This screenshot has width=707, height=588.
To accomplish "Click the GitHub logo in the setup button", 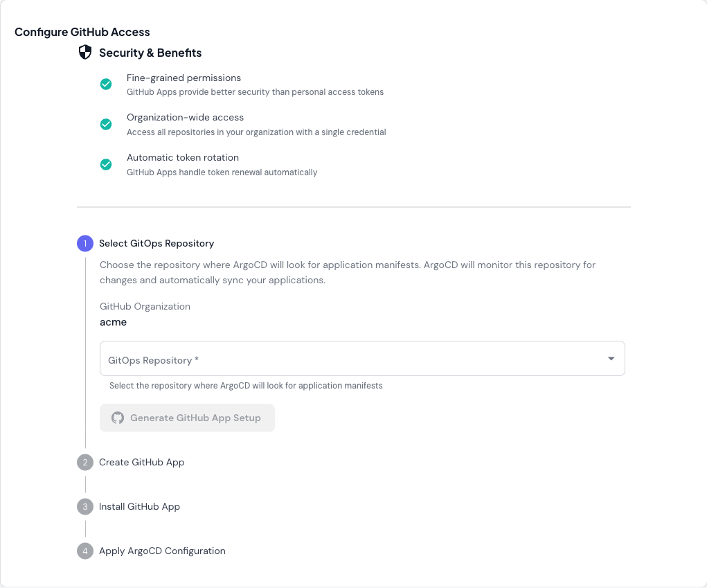I will point(118,418).
